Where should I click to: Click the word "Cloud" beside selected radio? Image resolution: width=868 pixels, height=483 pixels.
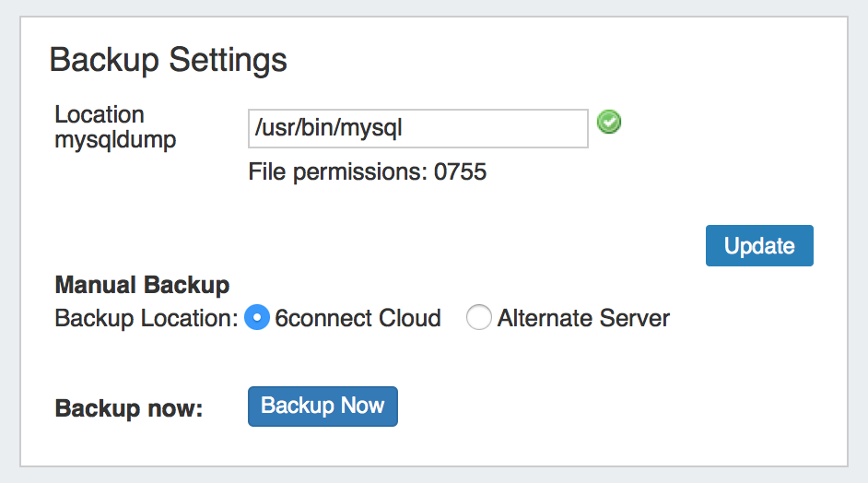click(x=409, y=319)
